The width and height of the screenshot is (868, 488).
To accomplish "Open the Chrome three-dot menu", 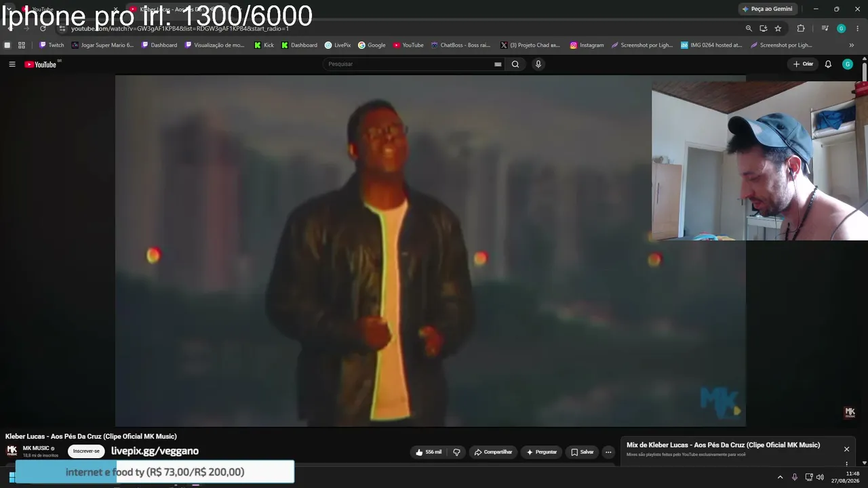I will click(858, 28).
